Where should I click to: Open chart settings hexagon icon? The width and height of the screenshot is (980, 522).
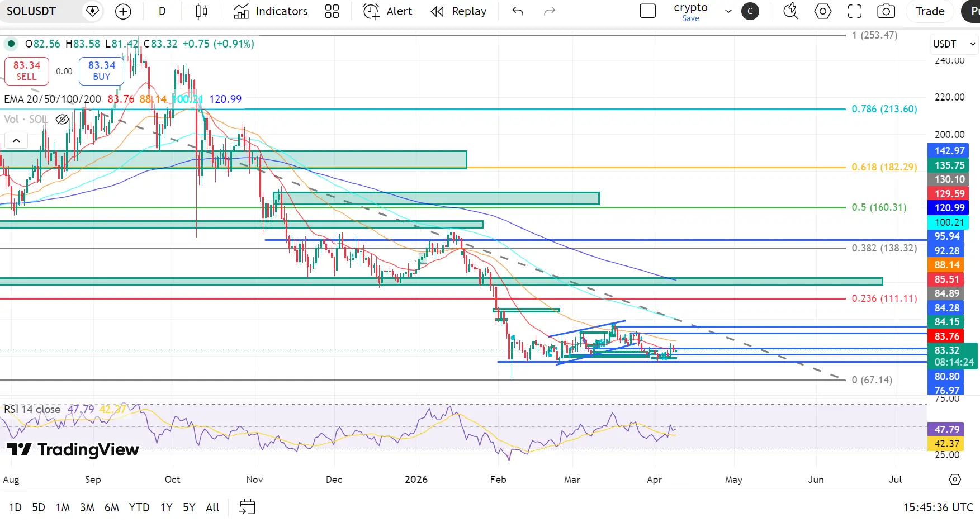pos(823,11)
